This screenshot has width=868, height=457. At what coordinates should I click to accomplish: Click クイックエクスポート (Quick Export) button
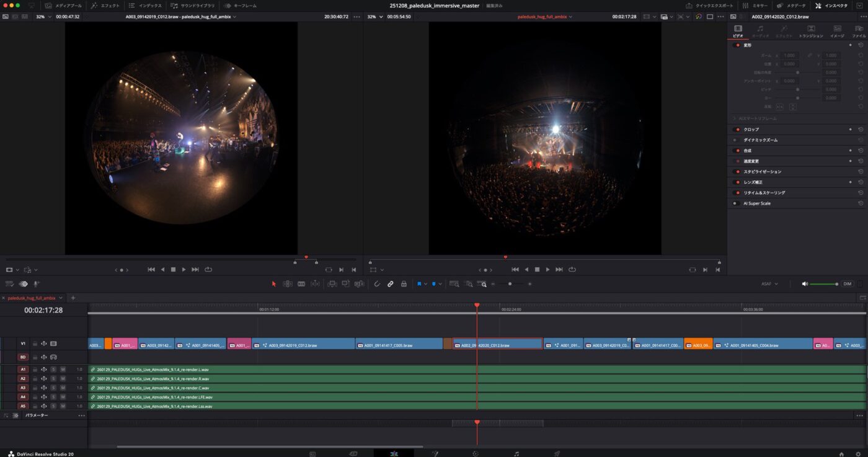(x=709, y=6)
